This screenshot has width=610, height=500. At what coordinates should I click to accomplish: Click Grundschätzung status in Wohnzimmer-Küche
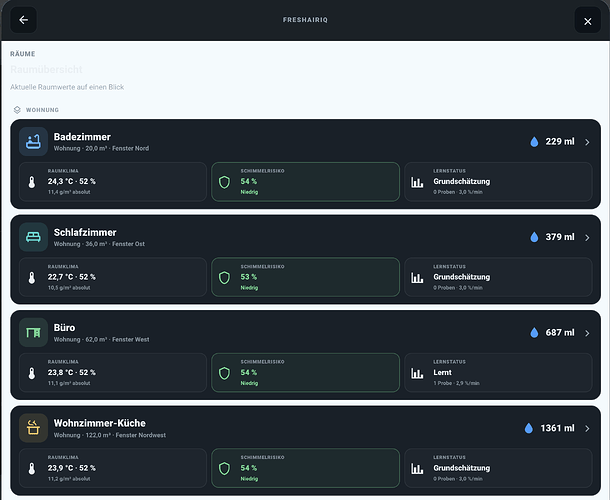click(461, 468)
